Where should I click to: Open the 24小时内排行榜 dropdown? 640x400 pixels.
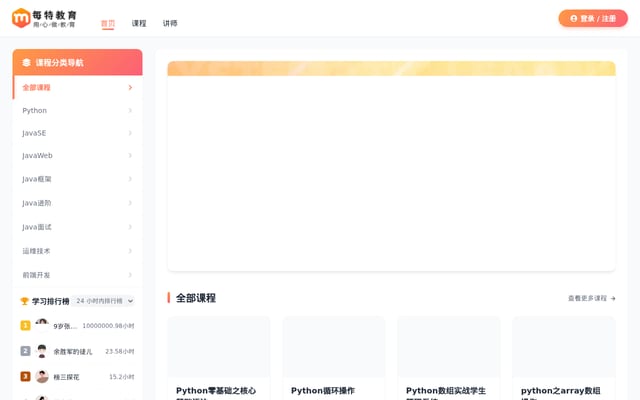(104, 301)
